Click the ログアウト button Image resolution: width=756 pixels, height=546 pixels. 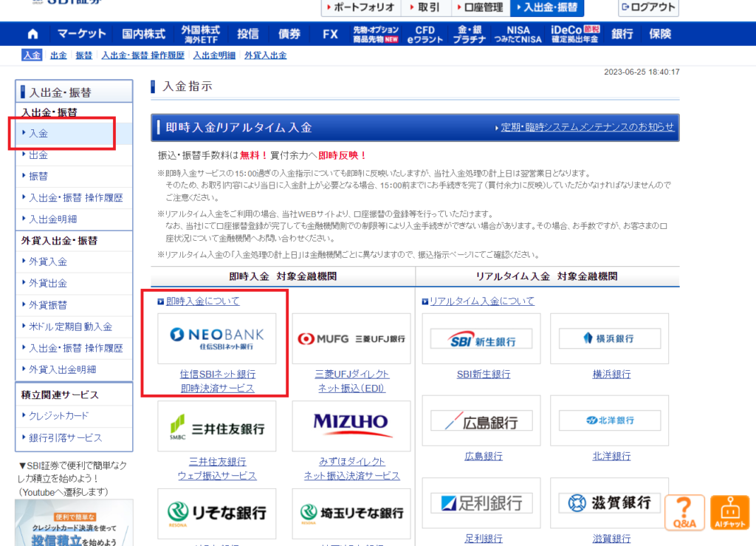[x=648, y=7]
